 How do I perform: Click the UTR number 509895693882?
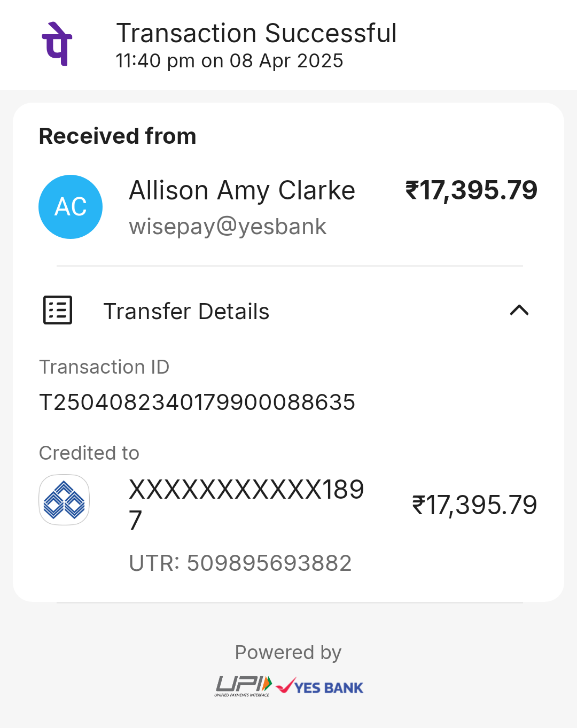pos(269,563)
